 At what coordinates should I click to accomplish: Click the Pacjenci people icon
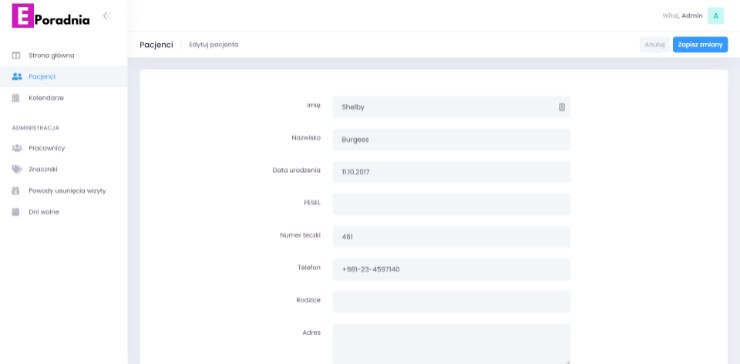pyautogui.click(x=17, y=76)
